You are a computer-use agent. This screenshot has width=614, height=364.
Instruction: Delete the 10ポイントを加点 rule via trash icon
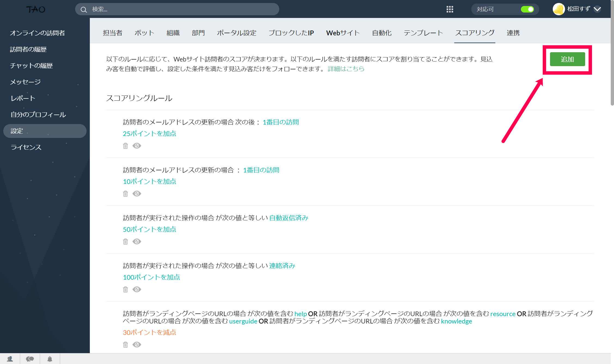coord(125,194)
